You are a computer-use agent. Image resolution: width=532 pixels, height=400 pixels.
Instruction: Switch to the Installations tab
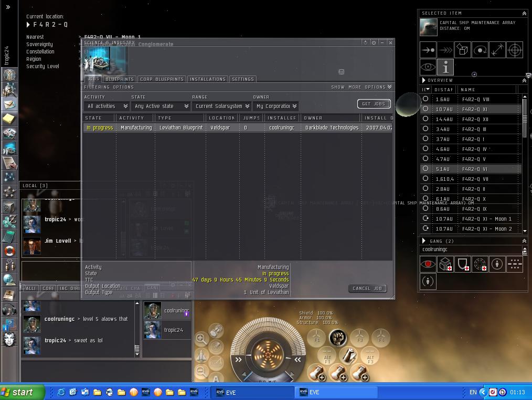click(x=208, y=79)
